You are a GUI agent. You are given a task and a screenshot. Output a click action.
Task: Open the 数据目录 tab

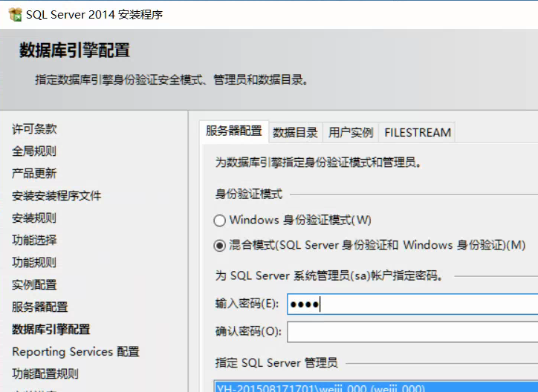[x=295, y=132]
